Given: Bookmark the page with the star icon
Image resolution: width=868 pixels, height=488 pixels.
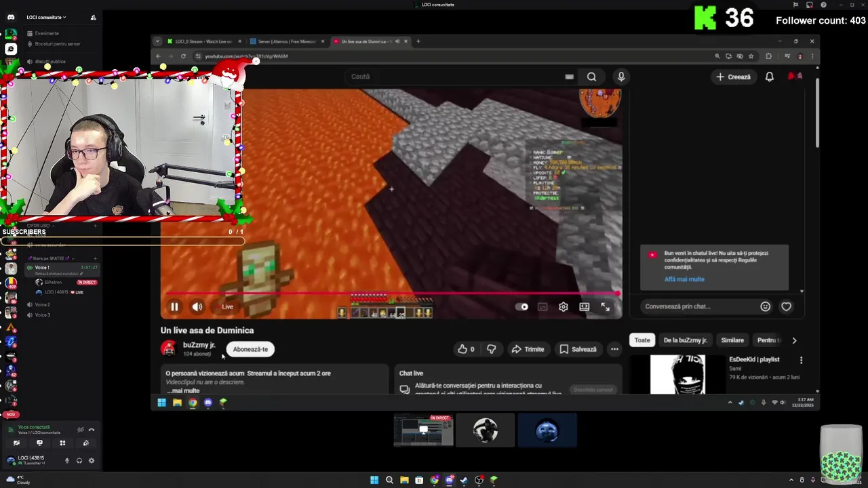Looking at the screenshot, I should coord(751,56).
